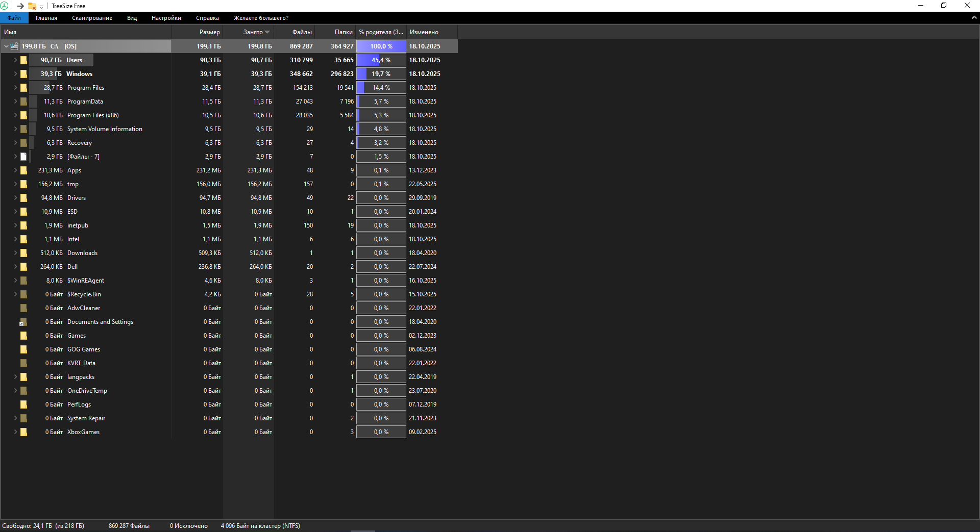Click the tmp folder icon
This screenshot has height=532, width=980.
pos(23,184)
